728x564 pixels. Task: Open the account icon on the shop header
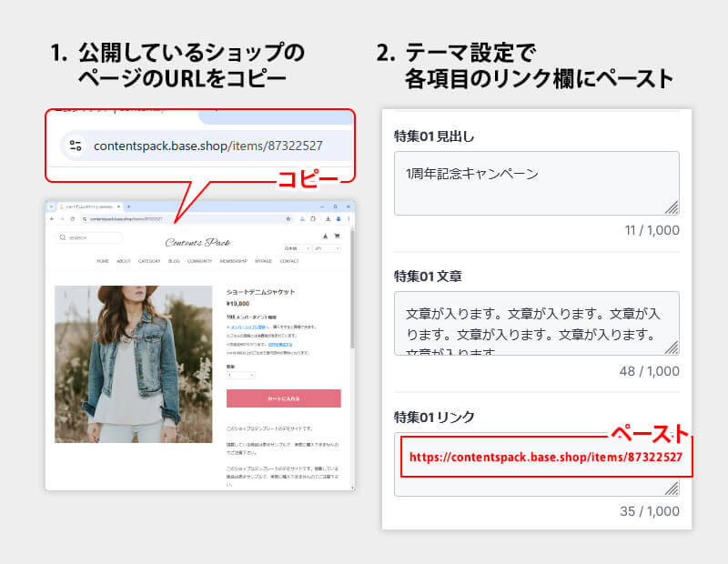(326, 236)
